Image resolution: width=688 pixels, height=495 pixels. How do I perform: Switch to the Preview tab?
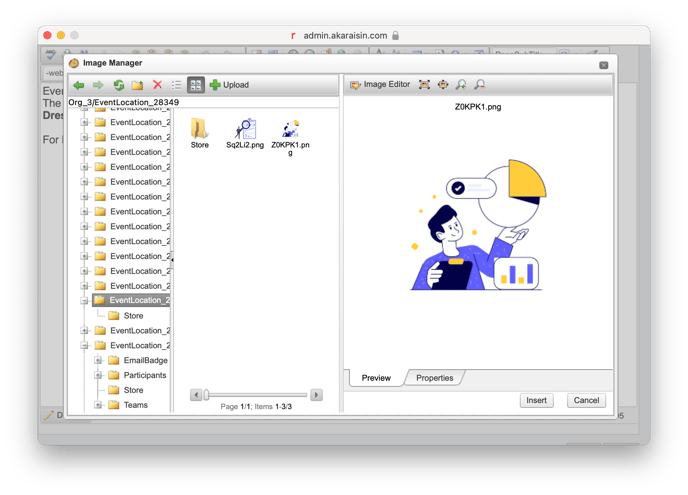[x=376, y=378]
